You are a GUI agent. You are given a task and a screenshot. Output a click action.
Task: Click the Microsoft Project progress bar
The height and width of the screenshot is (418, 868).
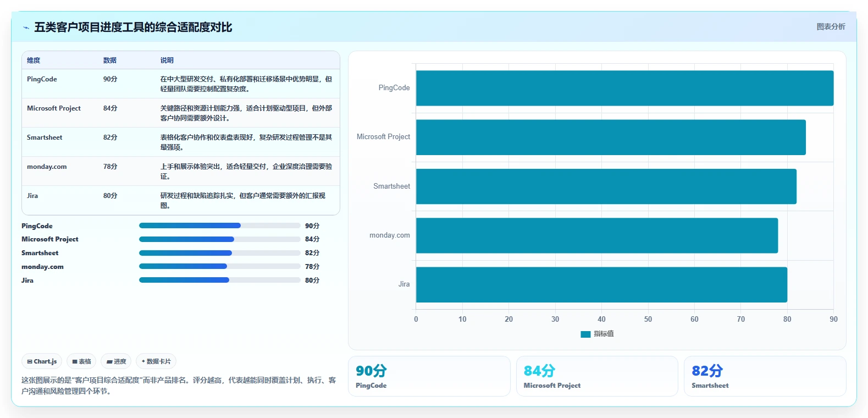(220, 239)
